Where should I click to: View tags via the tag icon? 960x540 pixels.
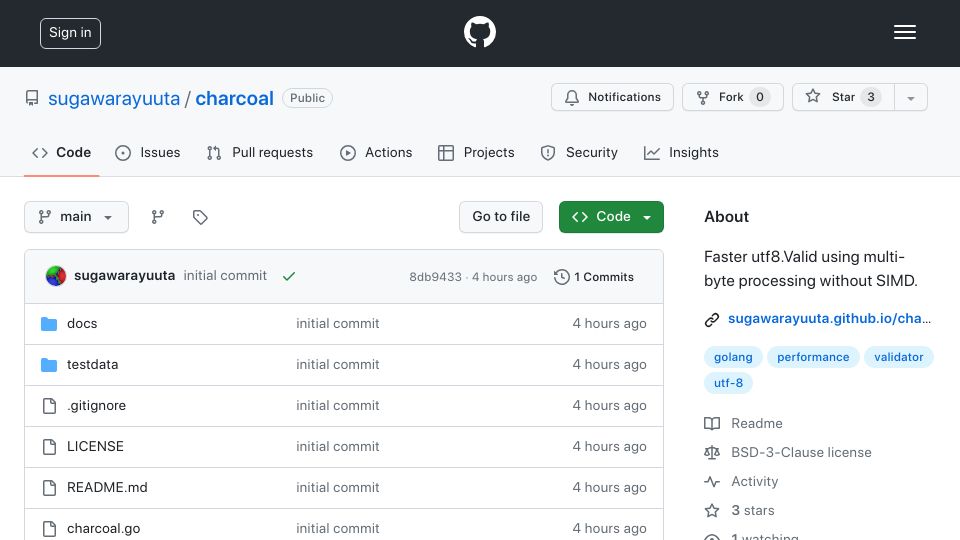pyautogui.click(x=200, y=217)
